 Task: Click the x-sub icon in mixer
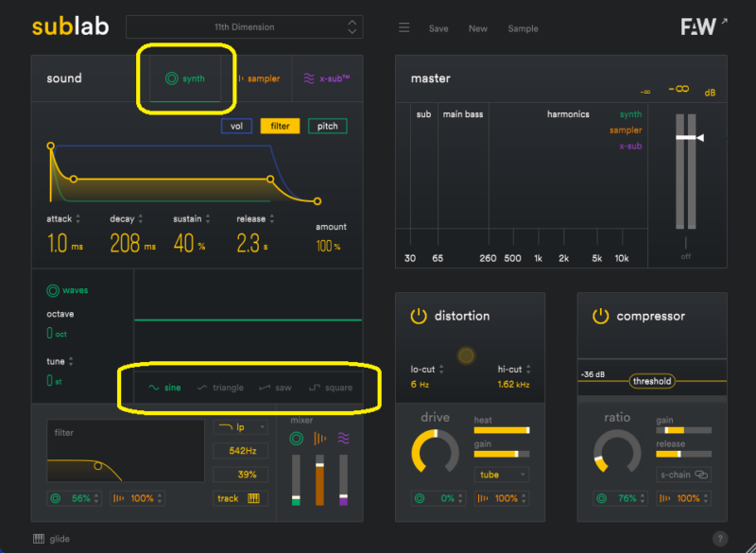[344, 438]
